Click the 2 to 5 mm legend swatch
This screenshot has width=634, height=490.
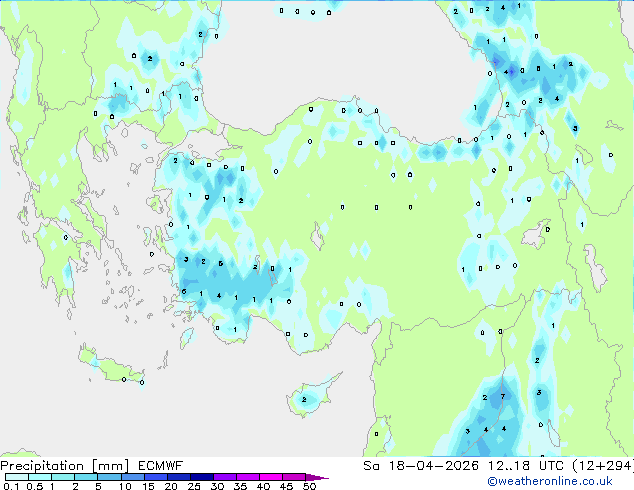[x=86, y=477]
